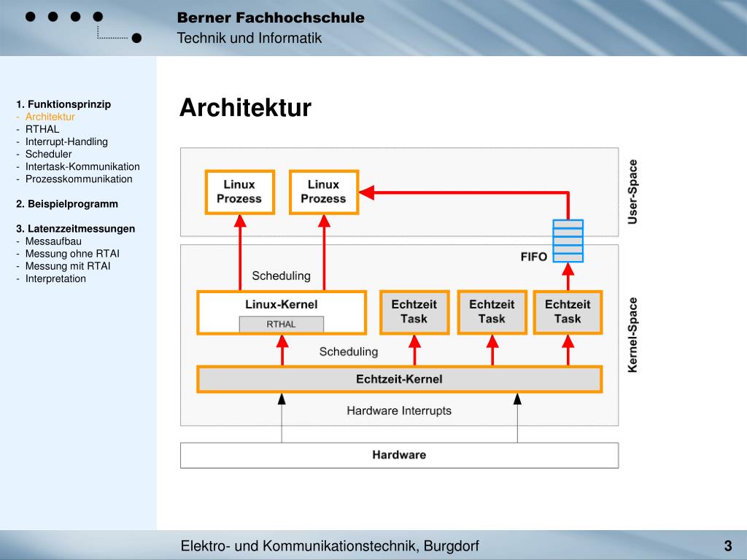Click the Architektur item in the outline
Image resolution: width=747 pixels, height=560 pixels.
click(50, 117)
